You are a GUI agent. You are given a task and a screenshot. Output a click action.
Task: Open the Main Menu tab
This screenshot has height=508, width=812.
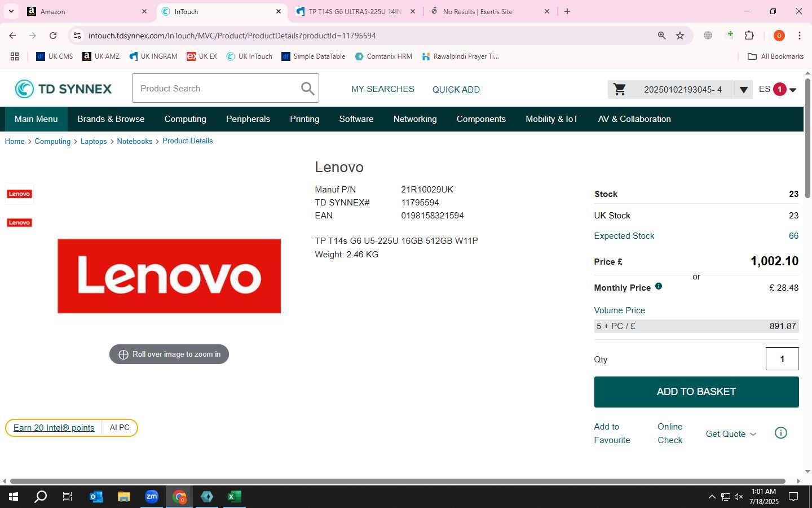coord(36,119)
